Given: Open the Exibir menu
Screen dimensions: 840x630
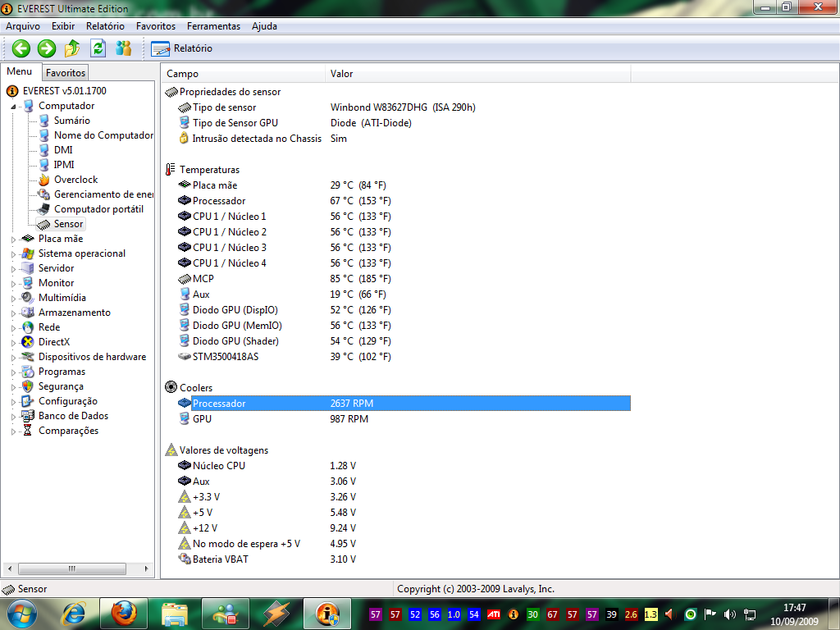Looking at the screenshot, I should pos(63,25).
